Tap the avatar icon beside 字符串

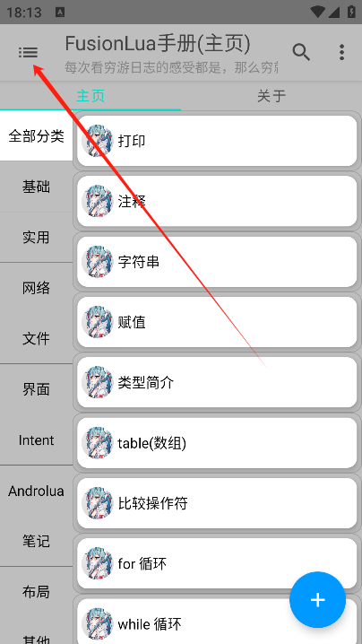(98, 262)
